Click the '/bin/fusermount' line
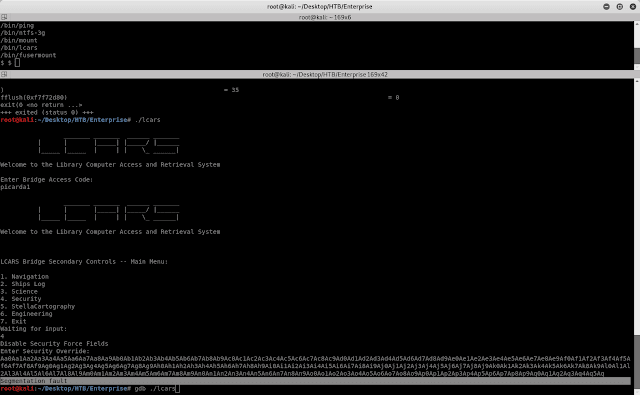 coord(28,55)
